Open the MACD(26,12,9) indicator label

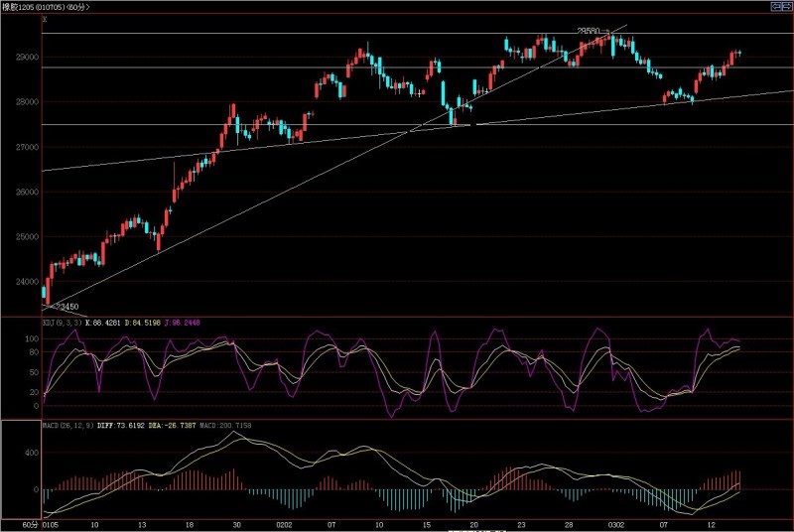68,426
